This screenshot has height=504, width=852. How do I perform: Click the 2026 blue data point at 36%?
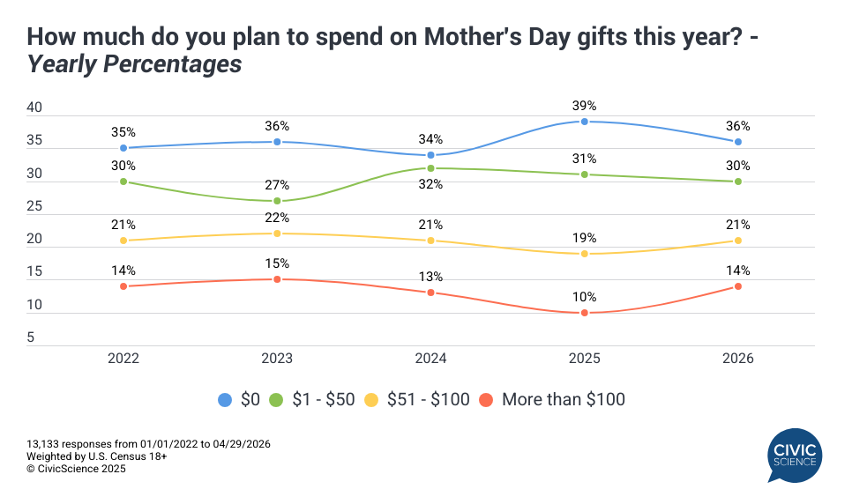[738, 142]
